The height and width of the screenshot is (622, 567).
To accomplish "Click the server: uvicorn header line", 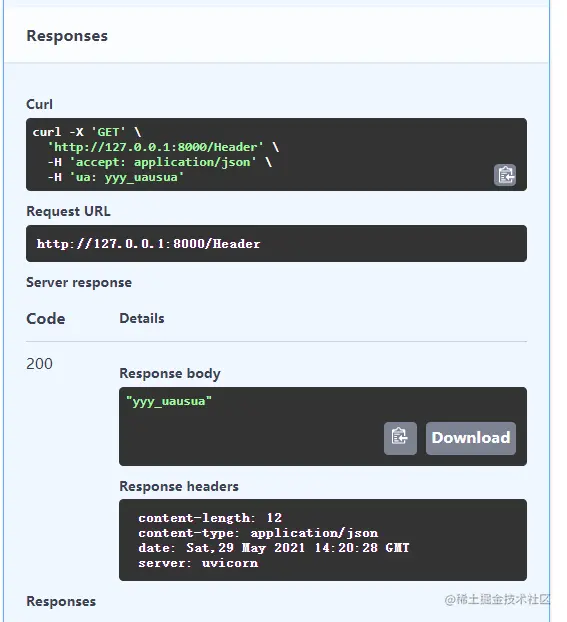I will 198,563.
